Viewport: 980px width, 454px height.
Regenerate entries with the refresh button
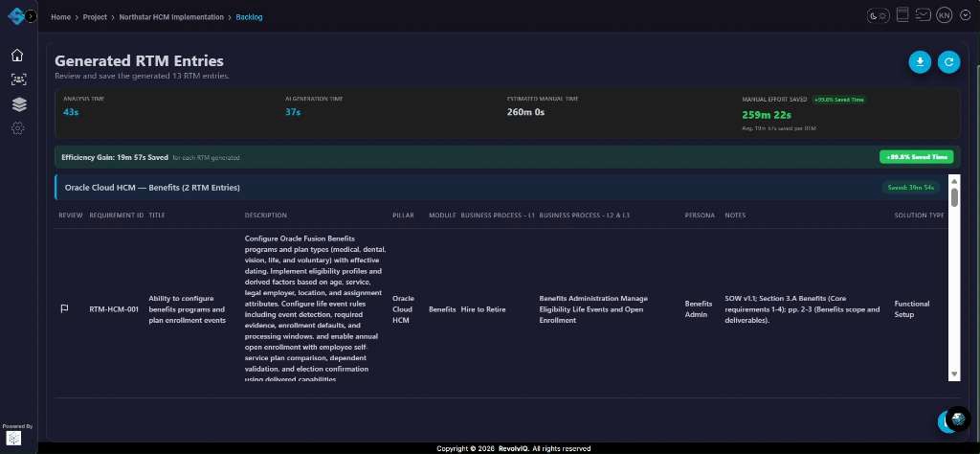(948, 62)
